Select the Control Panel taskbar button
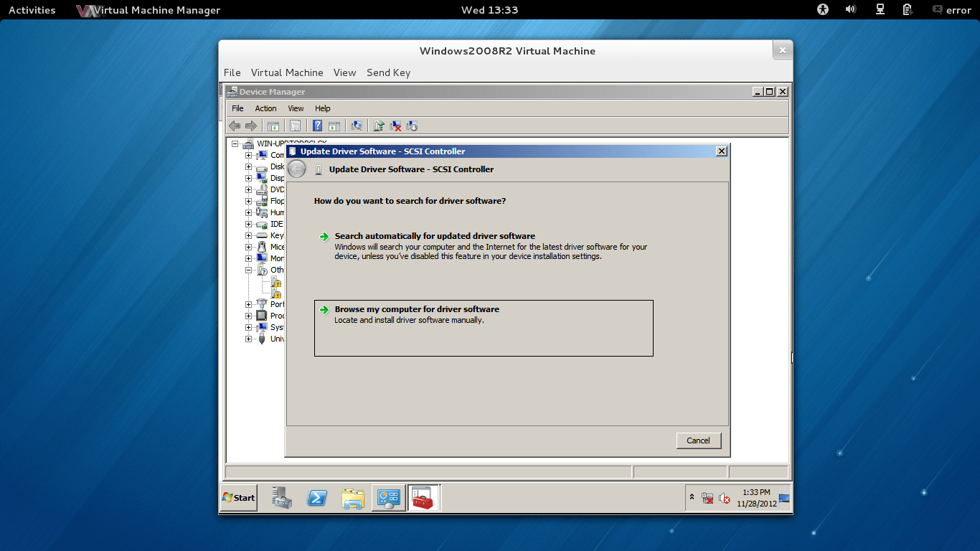The image size is (980, 551). click(x=388, y=498)
